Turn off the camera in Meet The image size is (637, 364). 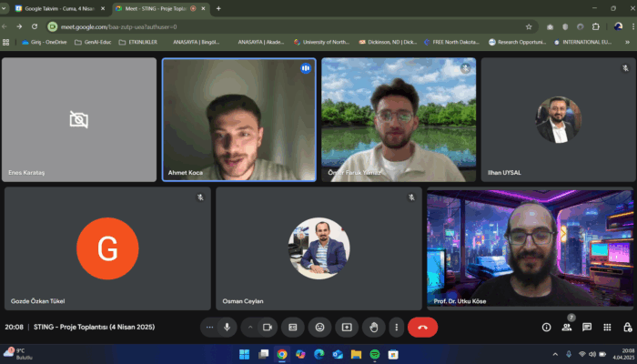click(268, 327)
